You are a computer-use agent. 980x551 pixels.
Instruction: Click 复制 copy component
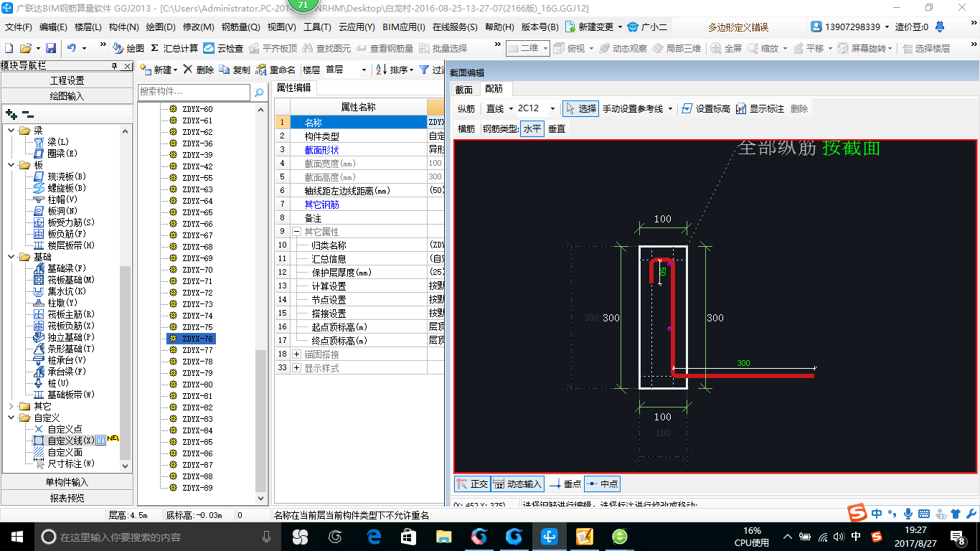235,70
